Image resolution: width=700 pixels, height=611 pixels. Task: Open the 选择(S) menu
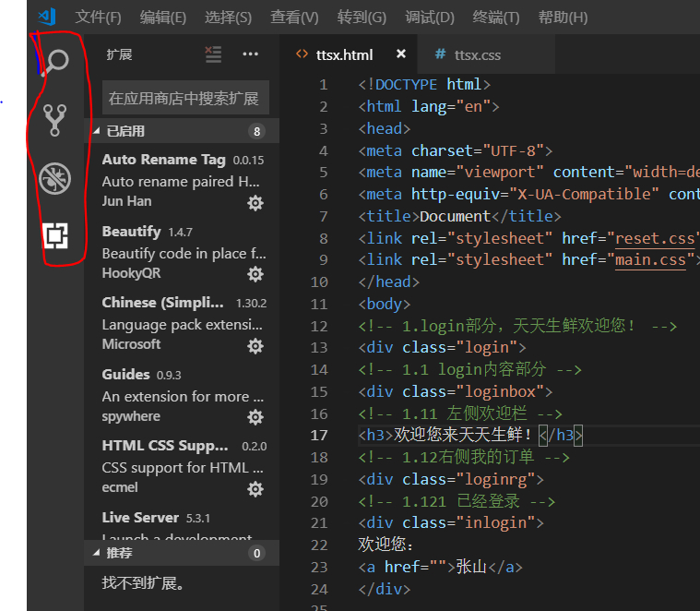click(228, 18)
